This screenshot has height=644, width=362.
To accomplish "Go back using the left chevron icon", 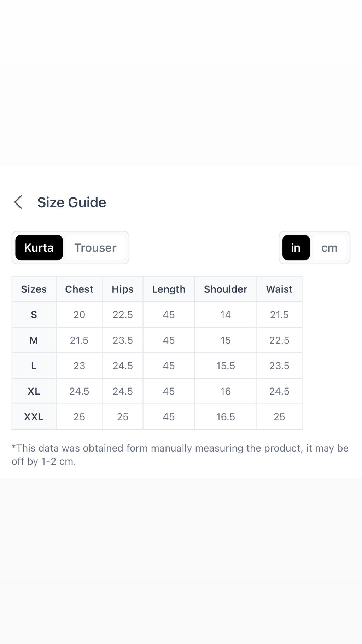I will point(18,202).
